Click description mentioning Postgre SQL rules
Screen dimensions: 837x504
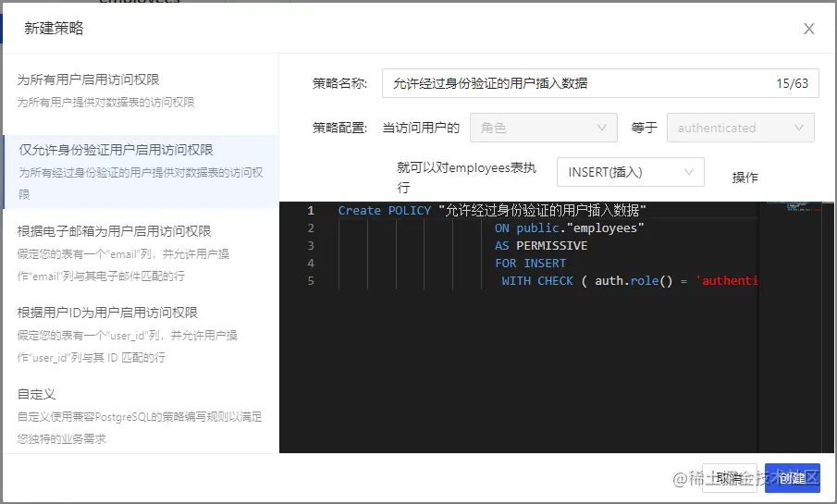(140, 427)
